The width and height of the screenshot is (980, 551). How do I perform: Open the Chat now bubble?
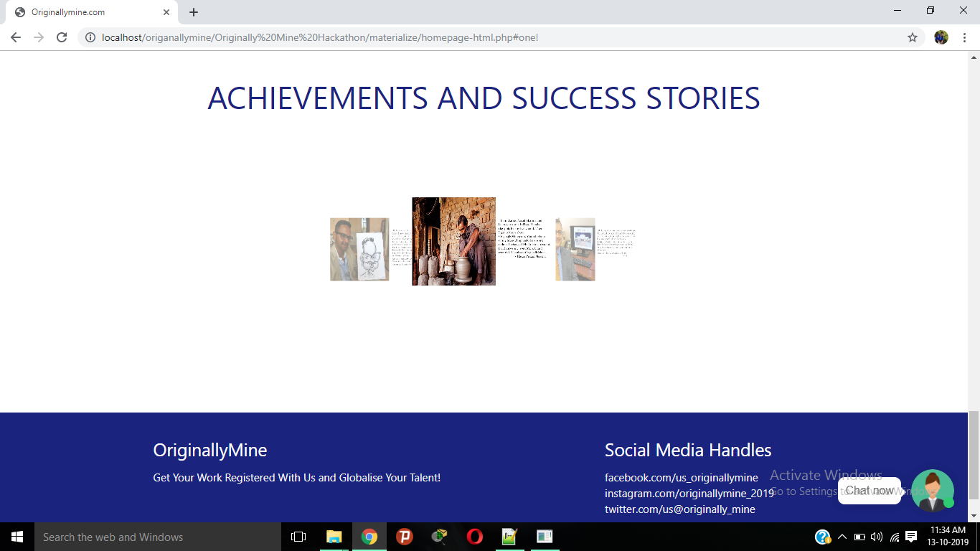870,491
